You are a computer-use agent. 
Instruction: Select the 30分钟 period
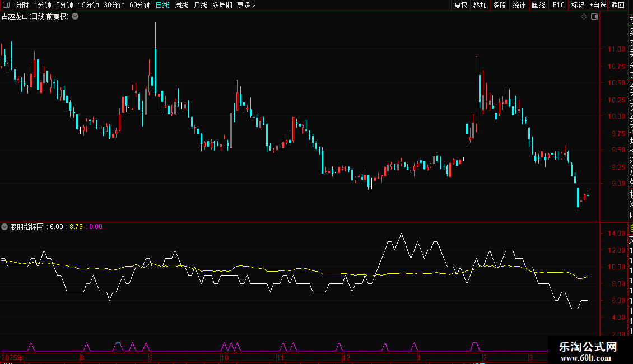coord(114,5)
